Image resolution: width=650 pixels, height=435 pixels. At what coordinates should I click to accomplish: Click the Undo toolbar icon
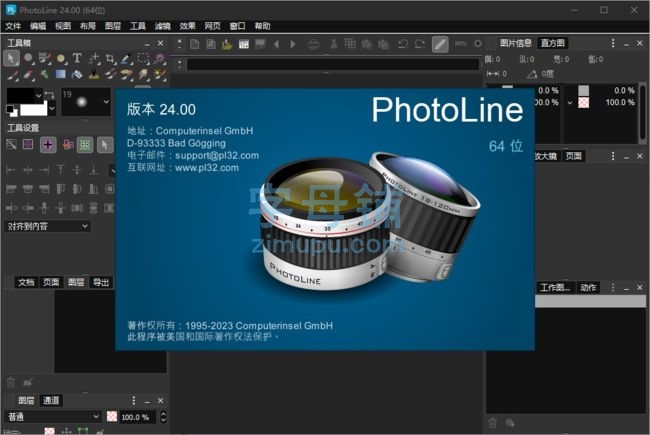click(403, 44)
